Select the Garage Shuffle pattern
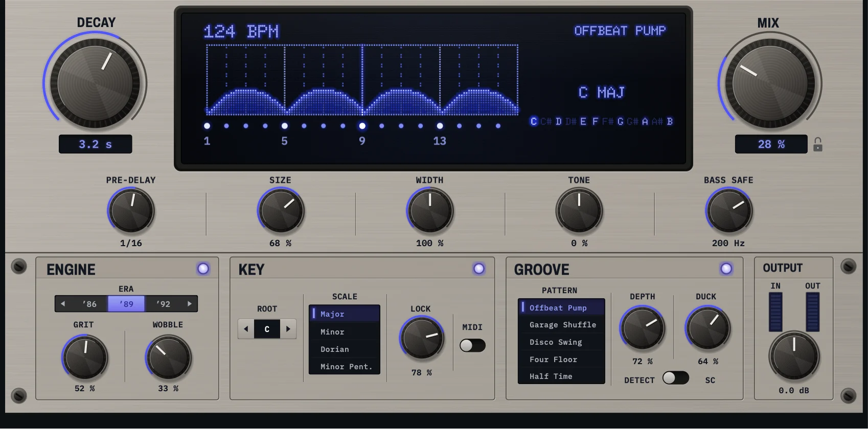The width and height of the screenshot is (868, 429). coord(561,325)
